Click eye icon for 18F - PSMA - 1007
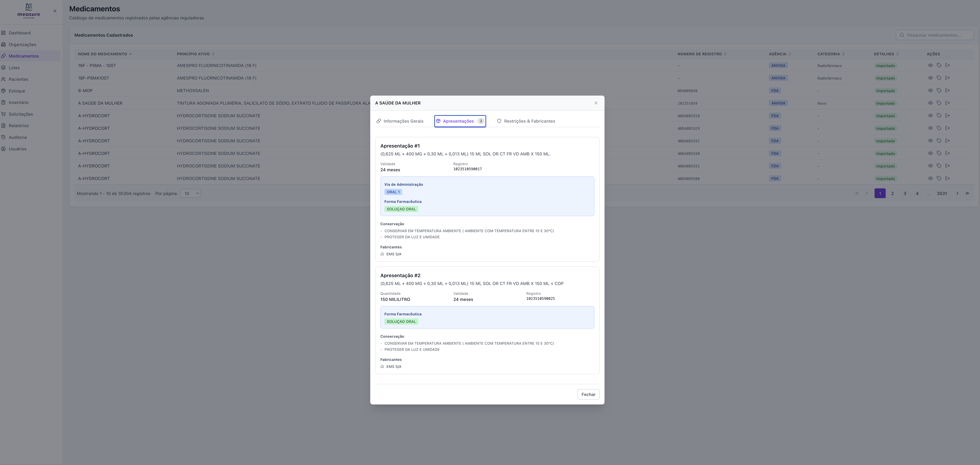The image size is (980, 465). coord(930,65)
